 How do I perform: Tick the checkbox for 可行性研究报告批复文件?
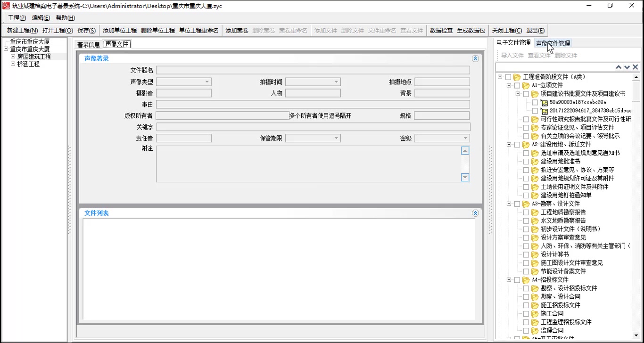point(526,119)
